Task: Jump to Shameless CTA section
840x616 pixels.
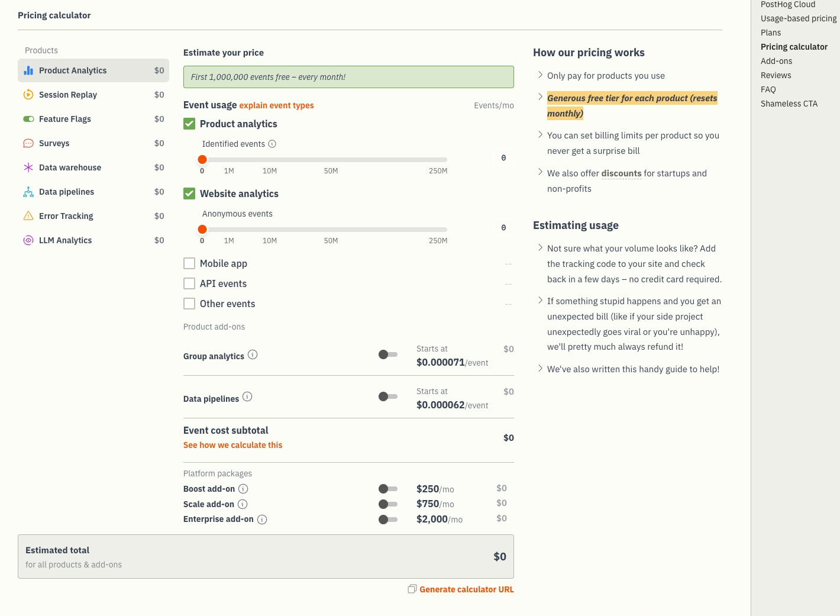Action: tap(789, 104)
